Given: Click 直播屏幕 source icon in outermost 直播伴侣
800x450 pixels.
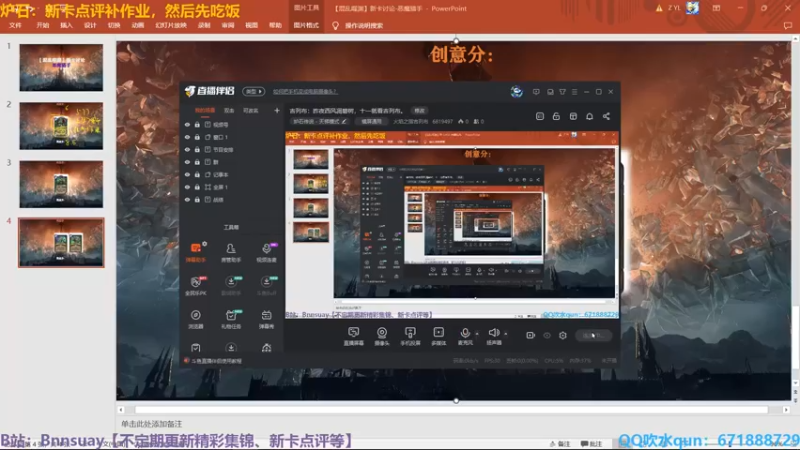Looking at the screenshot, I should (354, 336).
